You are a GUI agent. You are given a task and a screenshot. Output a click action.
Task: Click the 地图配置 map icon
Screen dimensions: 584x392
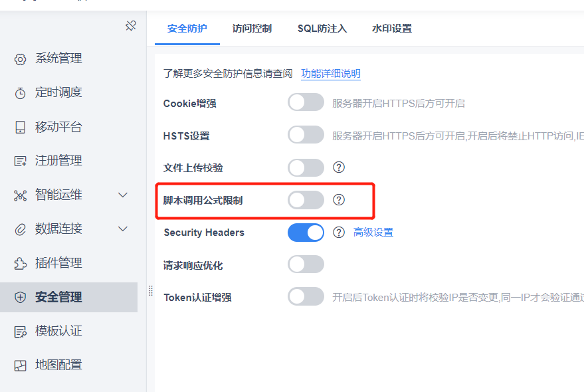[20, 365]
